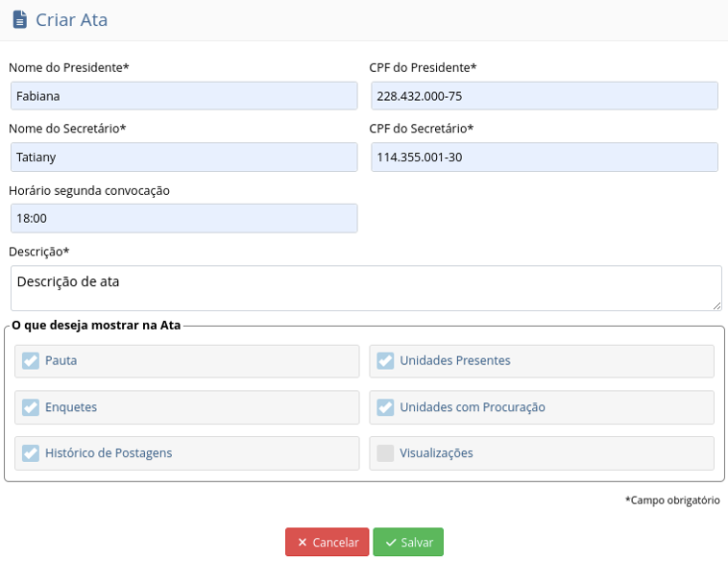This screenshot has width=728, height=584.
Task: Click the X icon in Cancelar button
Action: coord(303,543)
